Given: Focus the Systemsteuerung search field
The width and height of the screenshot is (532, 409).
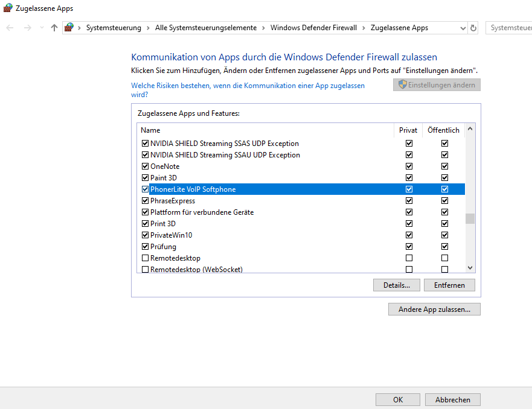Looking at the screenshot, I should 508,28.
